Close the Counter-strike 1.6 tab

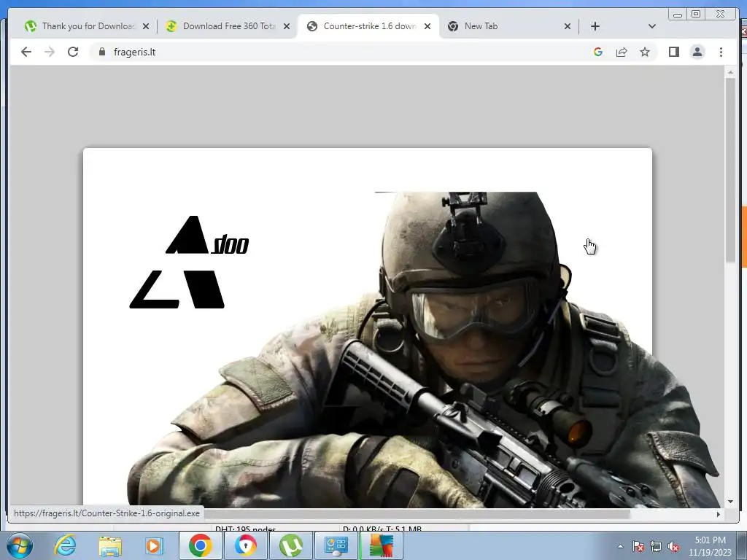click(427, 26)
